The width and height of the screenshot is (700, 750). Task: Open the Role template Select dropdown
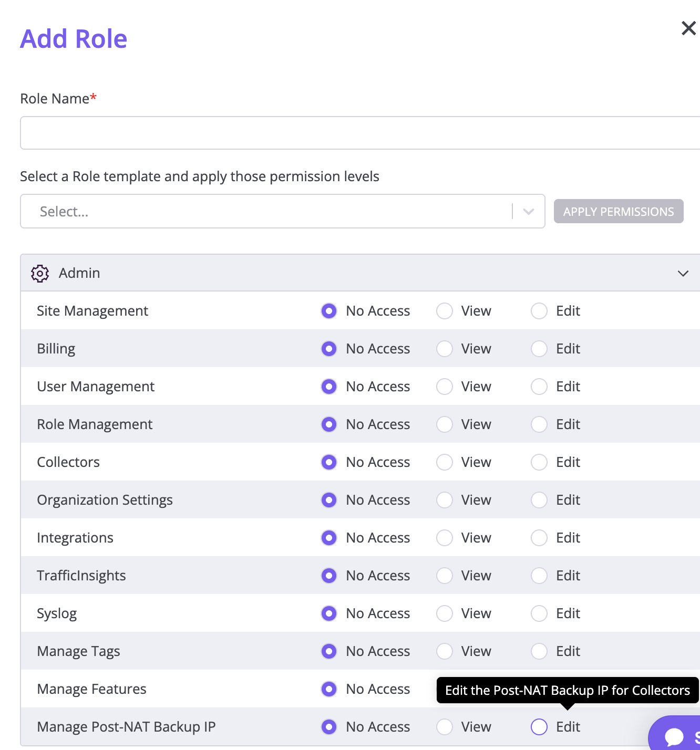pyautogui.click(x=282, y=211)
